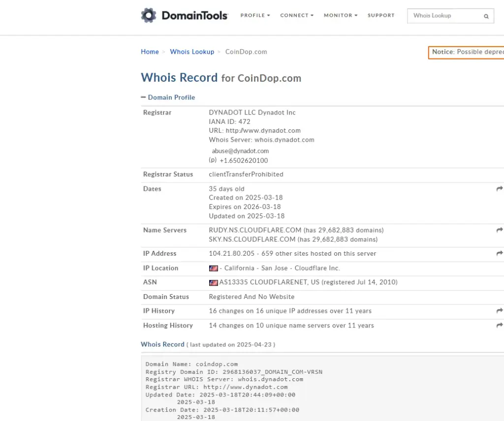Click the US flag in ASN row
Screen dimensions: 504x421
[x=214, y=283]
